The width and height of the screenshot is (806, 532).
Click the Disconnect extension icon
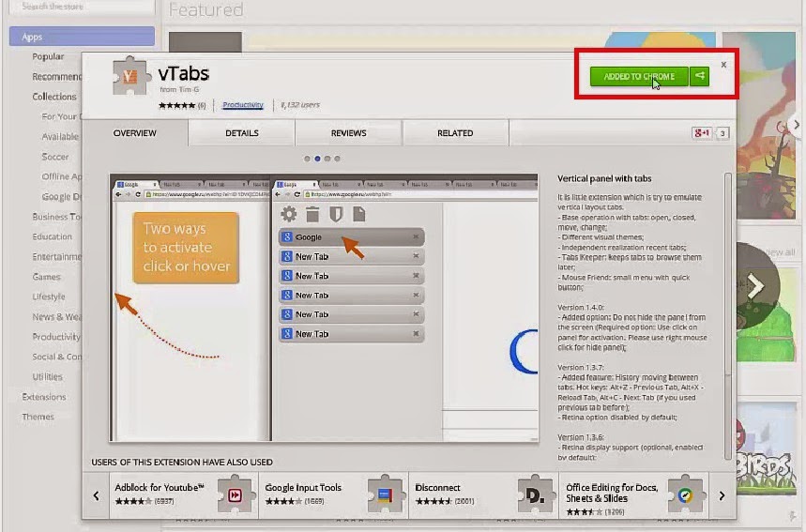coord(535,494)
